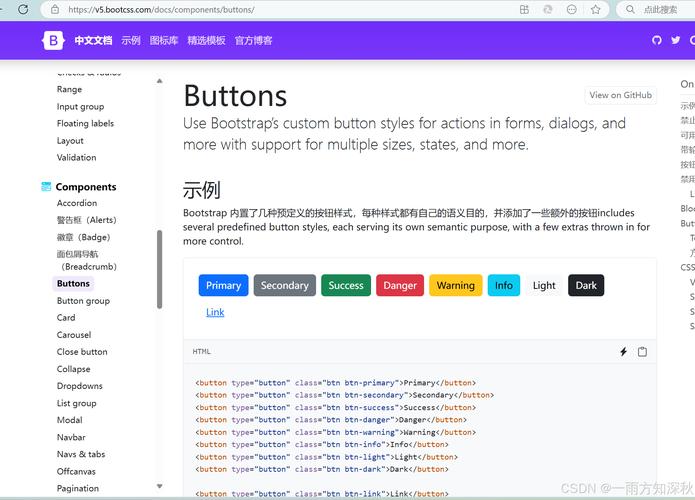Click the HTML label above the code block
Image resolution: width=695 pixels, height=500 pixels.
pos(201,352)
